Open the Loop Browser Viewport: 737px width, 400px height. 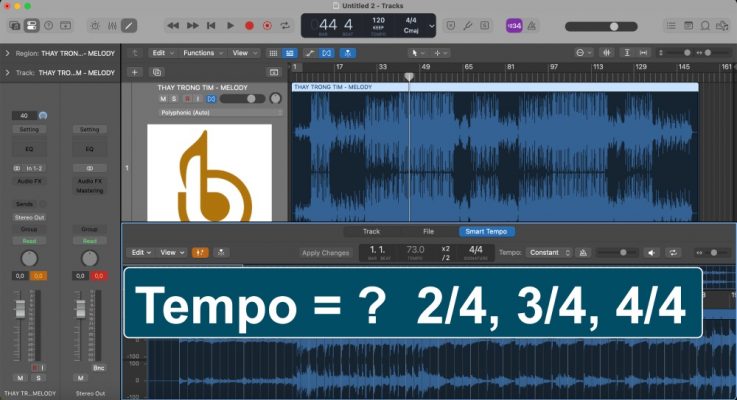click(705, 25)
